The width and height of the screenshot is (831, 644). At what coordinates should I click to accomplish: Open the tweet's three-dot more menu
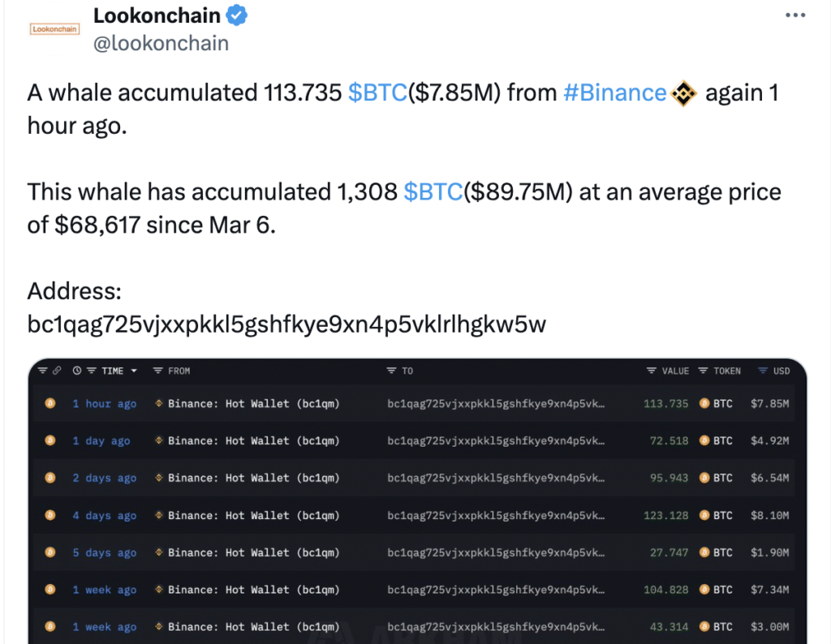pos(795,15)
